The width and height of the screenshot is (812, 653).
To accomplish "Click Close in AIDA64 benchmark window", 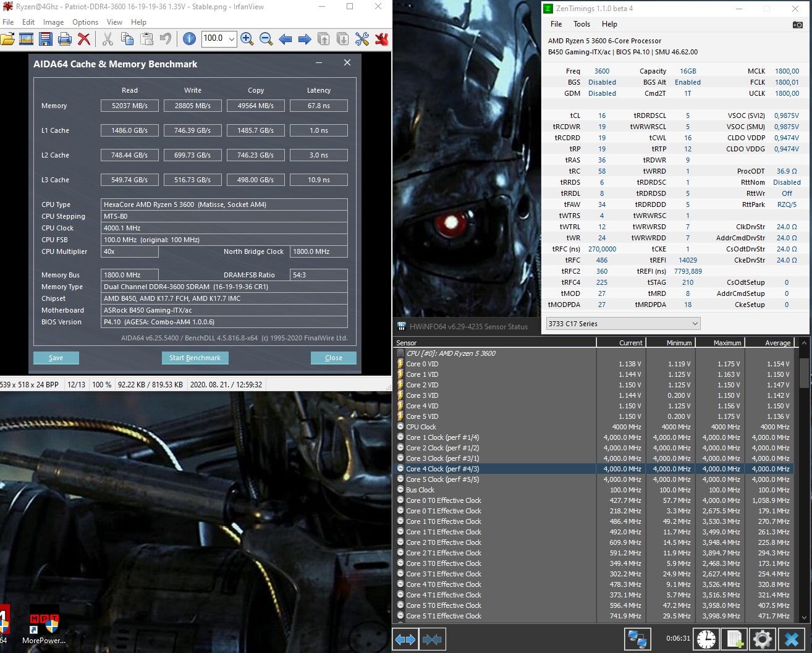I will coord(334,358).
